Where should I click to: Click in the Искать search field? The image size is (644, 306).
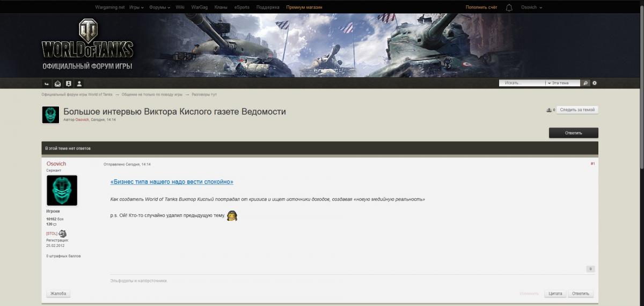[522, 83]
